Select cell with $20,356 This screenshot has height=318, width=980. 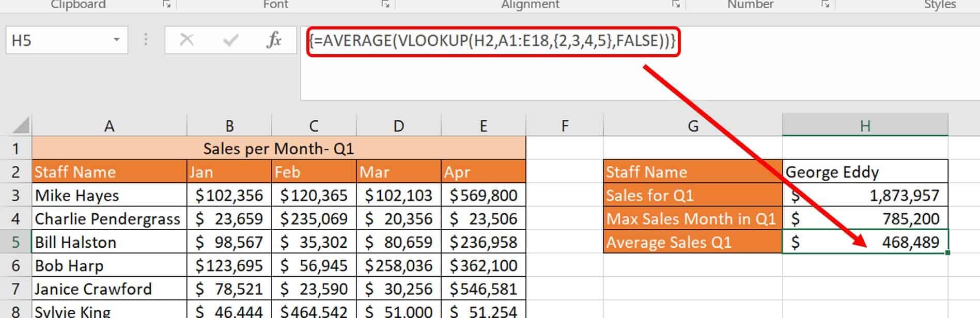click(x=398, y=218)
